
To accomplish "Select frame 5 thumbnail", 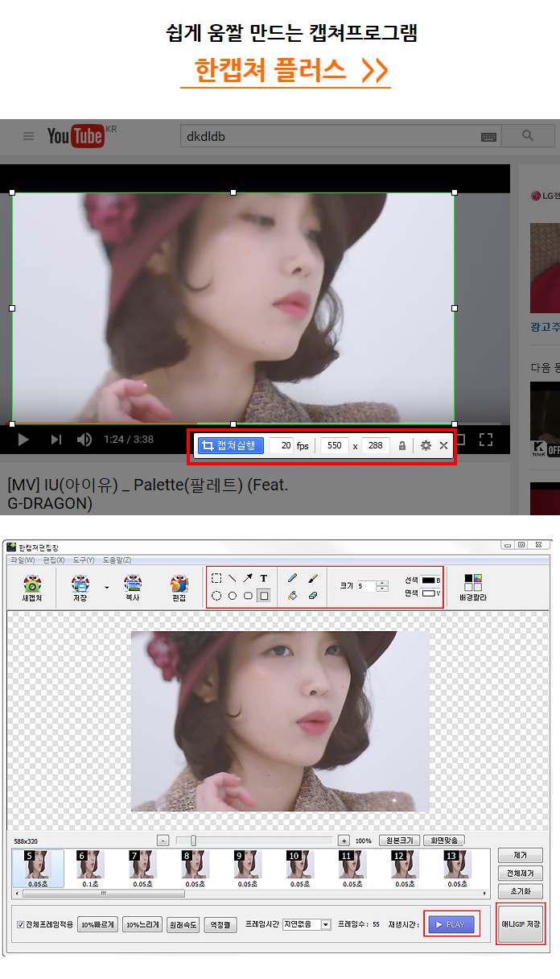I will pos(39,869).
